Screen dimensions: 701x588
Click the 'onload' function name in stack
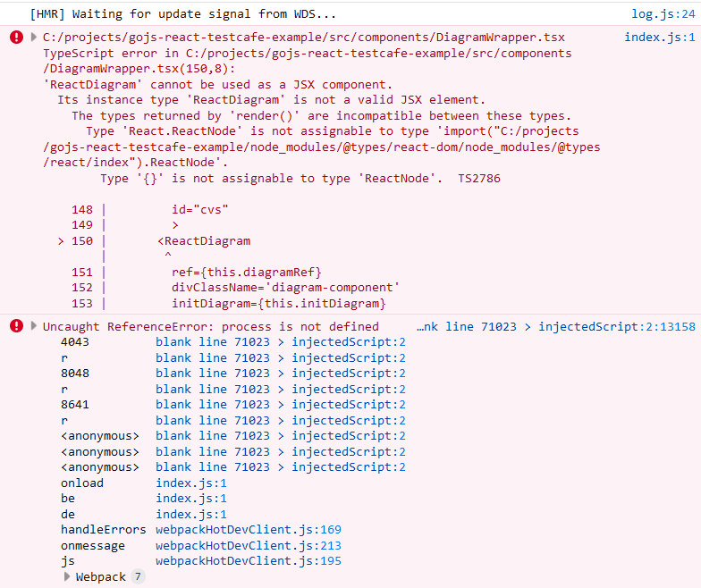82,483
